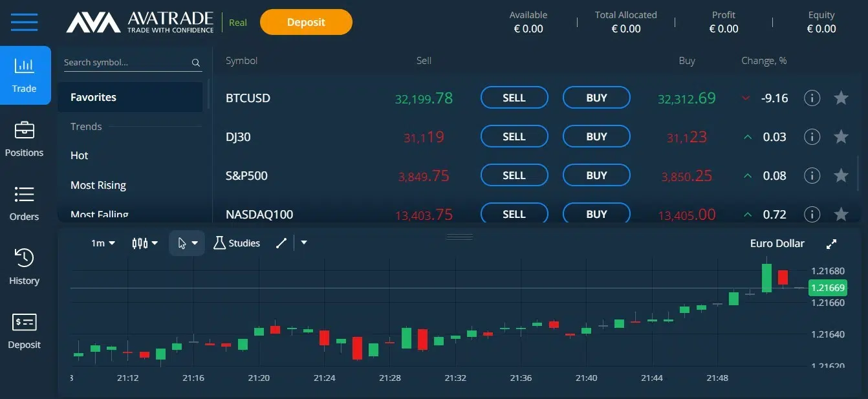Click the NASDAQ100 symbol name
The image size is (868, 399).
tap(259, 215)
